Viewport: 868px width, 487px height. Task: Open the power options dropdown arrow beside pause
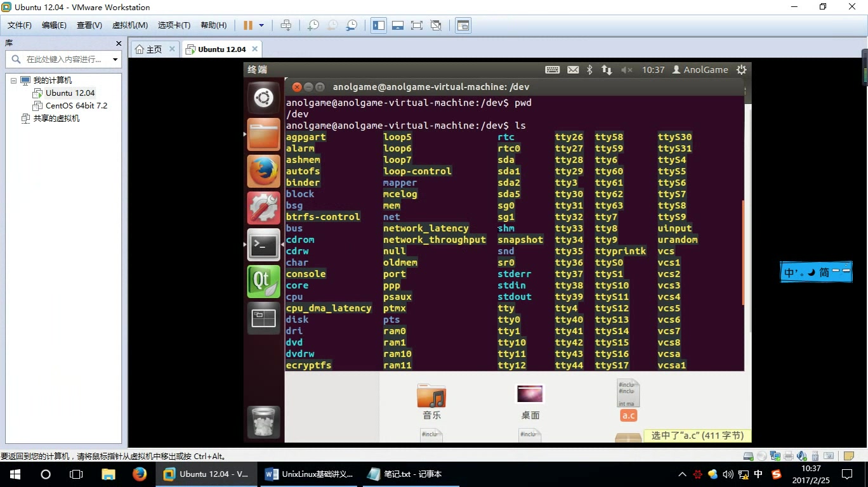coord(261,25)
